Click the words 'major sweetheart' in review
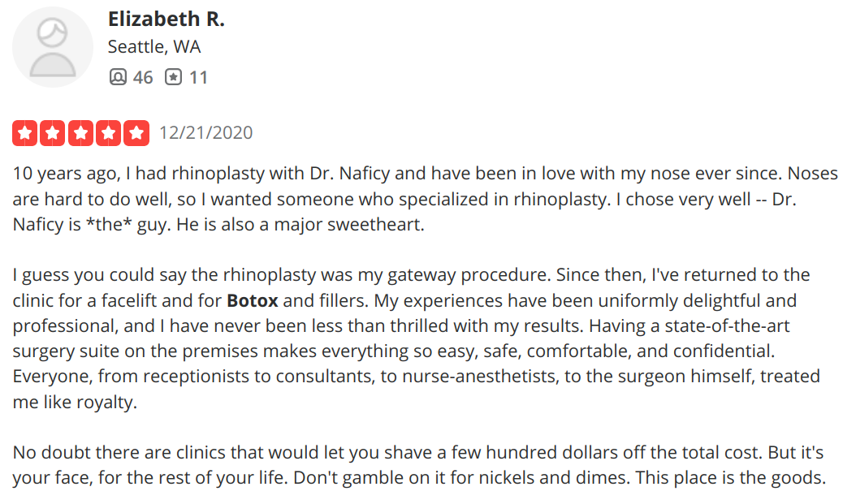 click(x=349, y=224)
